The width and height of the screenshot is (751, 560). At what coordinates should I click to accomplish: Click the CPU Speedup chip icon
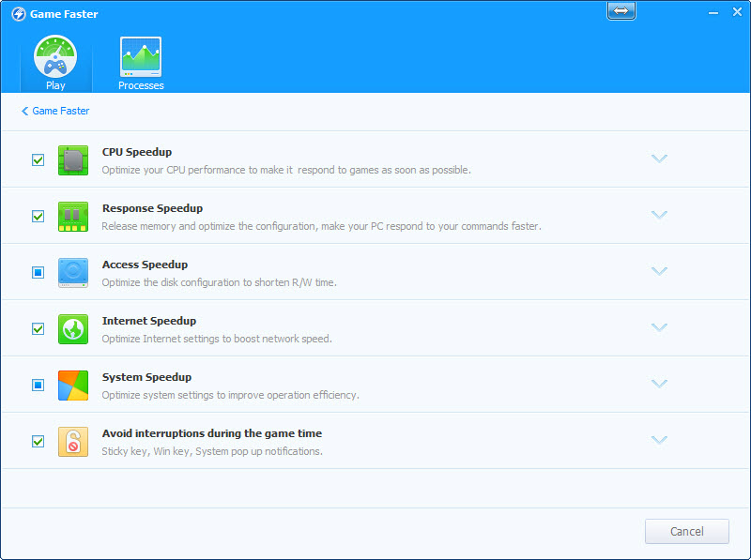point(72,160)
